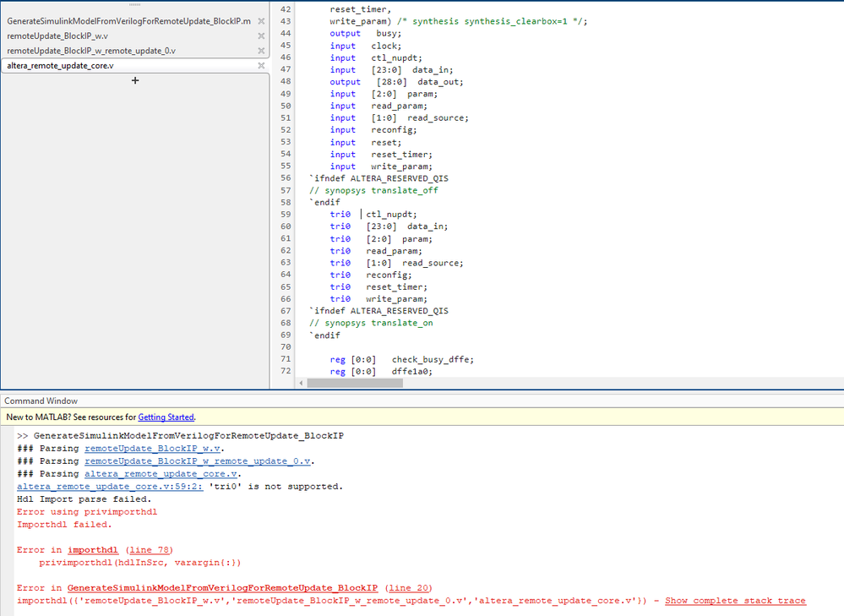The width and height of the screenshot is (844, 616).
Task: Open the parsed remoteUpdate_BlockIP_w.v link in Command Window
Action: 153,449
